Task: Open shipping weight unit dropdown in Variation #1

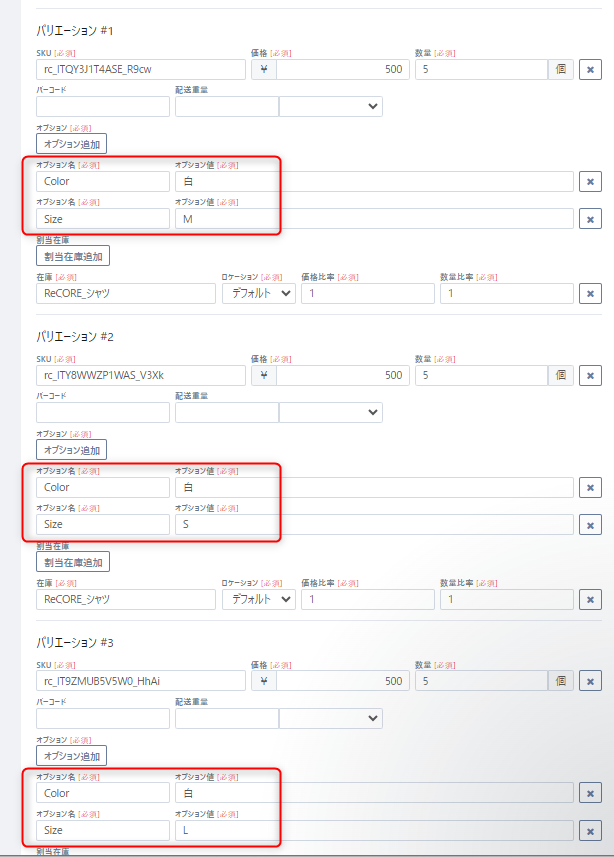Action: [330, 106]
